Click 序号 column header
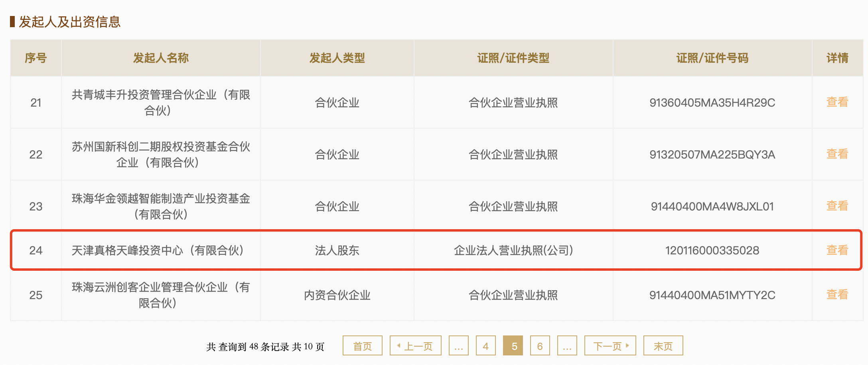This screenshot has height=365, width=868. (36, 58)
